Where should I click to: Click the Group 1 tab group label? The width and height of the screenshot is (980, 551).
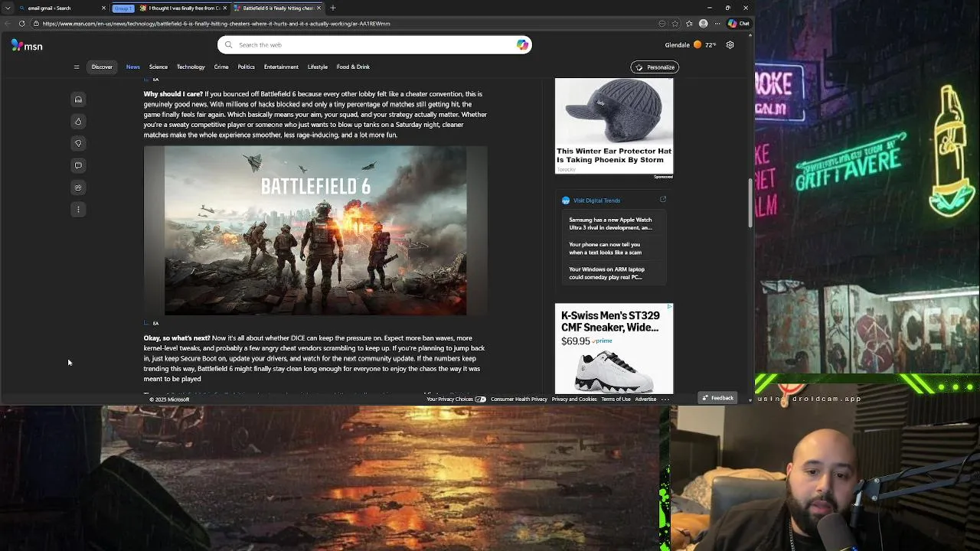122,8
